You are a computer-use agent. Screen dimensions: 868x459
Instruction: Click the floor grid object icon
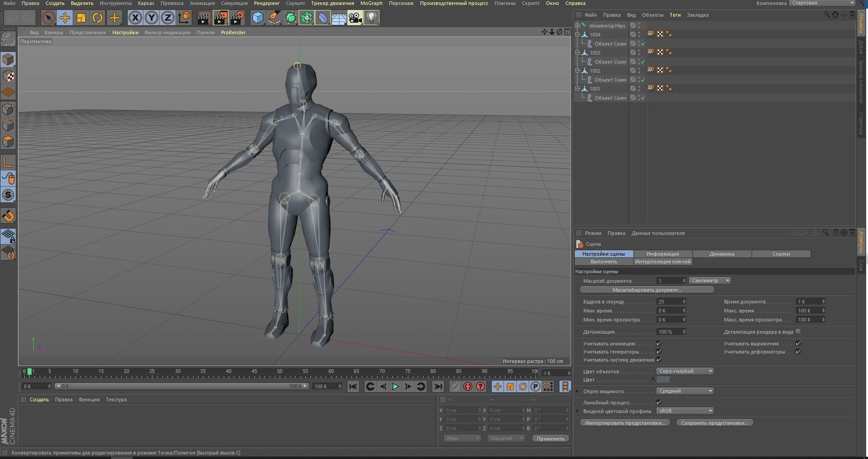click(339, 18)
